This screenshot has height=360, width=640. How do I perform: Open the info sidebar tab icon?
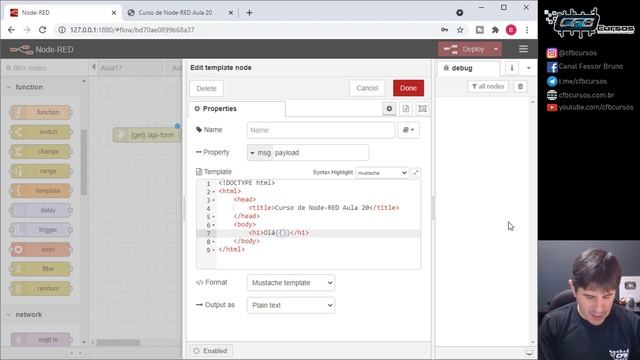511,68
